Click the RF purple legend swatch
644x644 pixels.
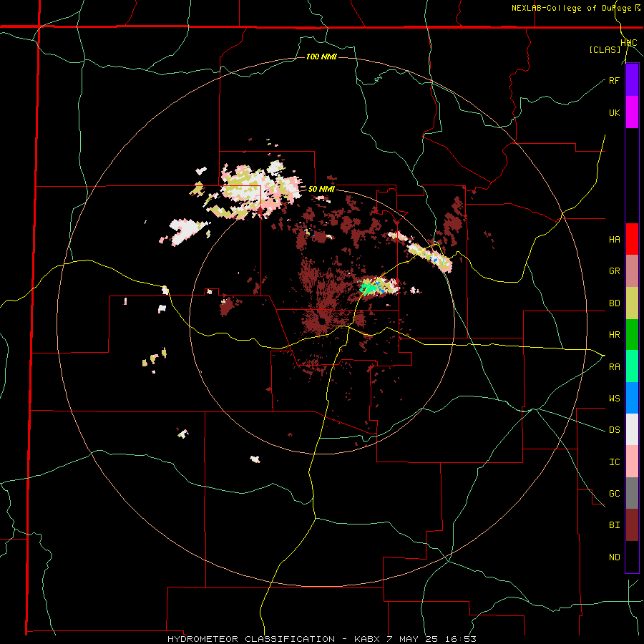tap(632, 80)
